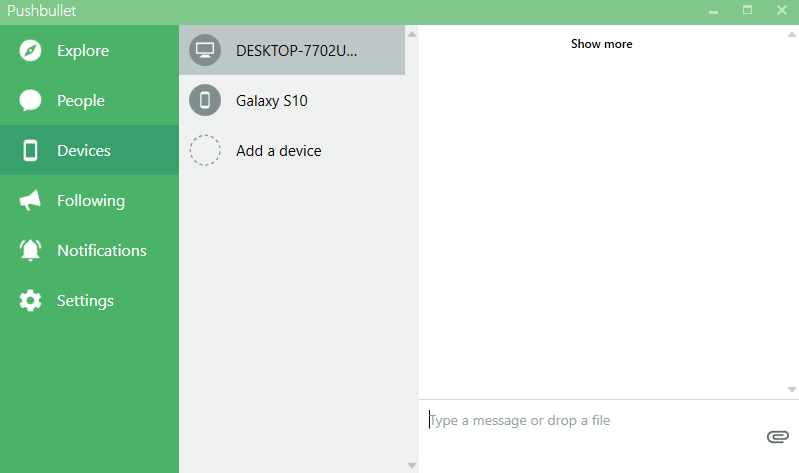Open the Explore section label
The height and width of the screenshot is (473, 799).
pos(83,50)
